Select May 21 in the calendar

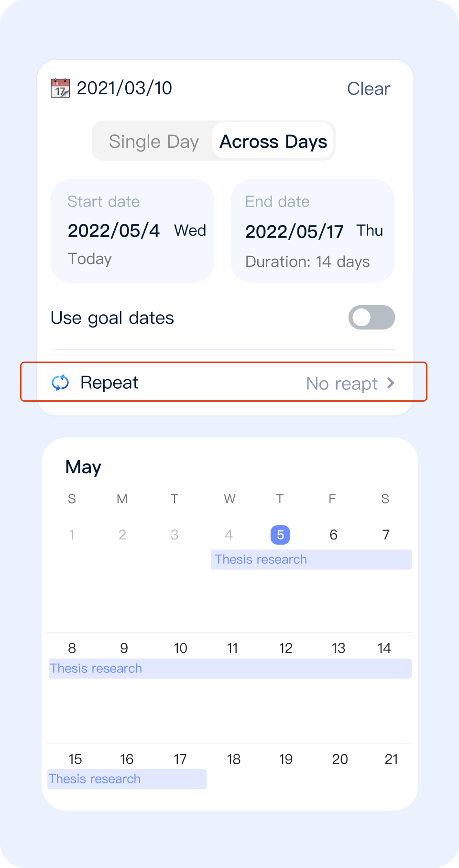[391, 759]
